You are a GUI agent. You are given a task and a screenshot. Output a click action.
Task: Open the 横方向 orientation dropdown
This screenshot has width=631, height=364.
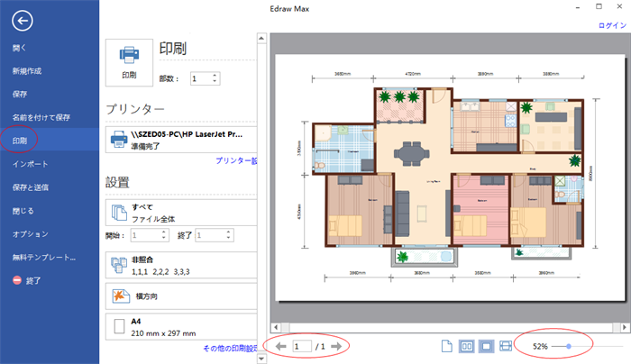point(181,296)
